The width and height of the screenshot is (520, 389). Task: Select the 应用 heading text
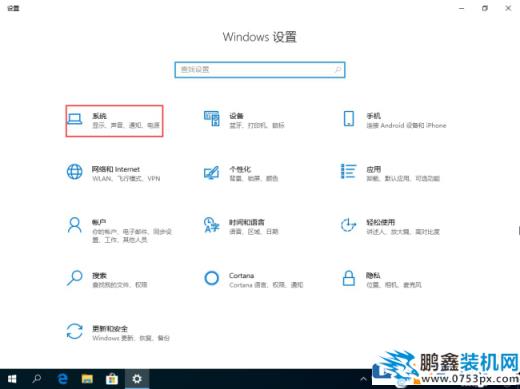373,169
